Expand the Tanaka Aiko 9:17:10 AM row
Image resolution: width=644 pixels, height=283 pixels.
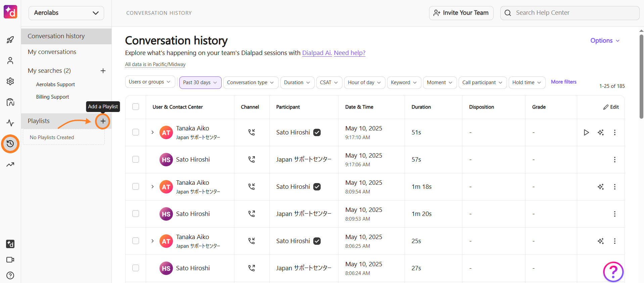coord(152,132)
